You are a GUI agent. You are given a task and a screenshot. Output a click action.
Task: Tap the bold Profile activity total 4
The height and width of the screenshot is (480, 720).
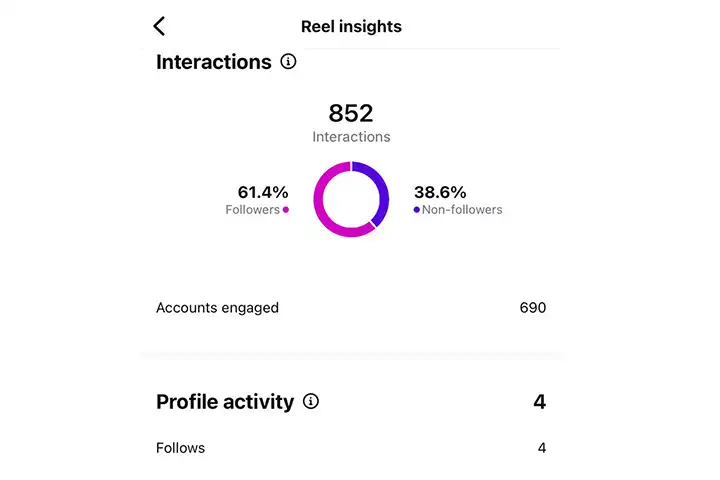(539, 402)
